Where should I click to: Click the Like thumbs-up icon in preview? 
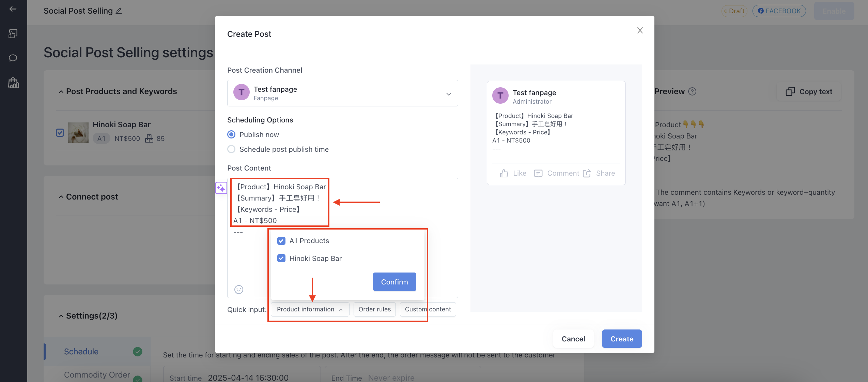click(504, 173)
